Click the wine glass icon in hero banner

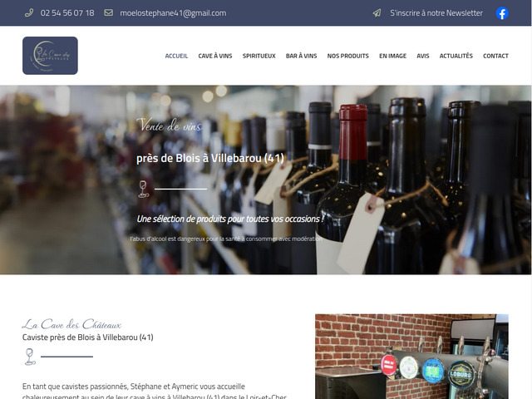[144, 189]
